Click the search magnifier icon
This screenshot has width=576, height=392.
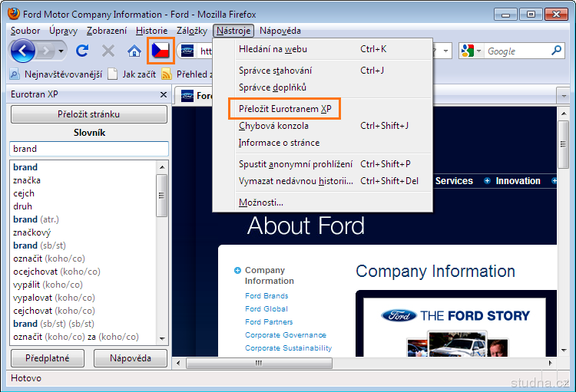click(x=557, y=51)
